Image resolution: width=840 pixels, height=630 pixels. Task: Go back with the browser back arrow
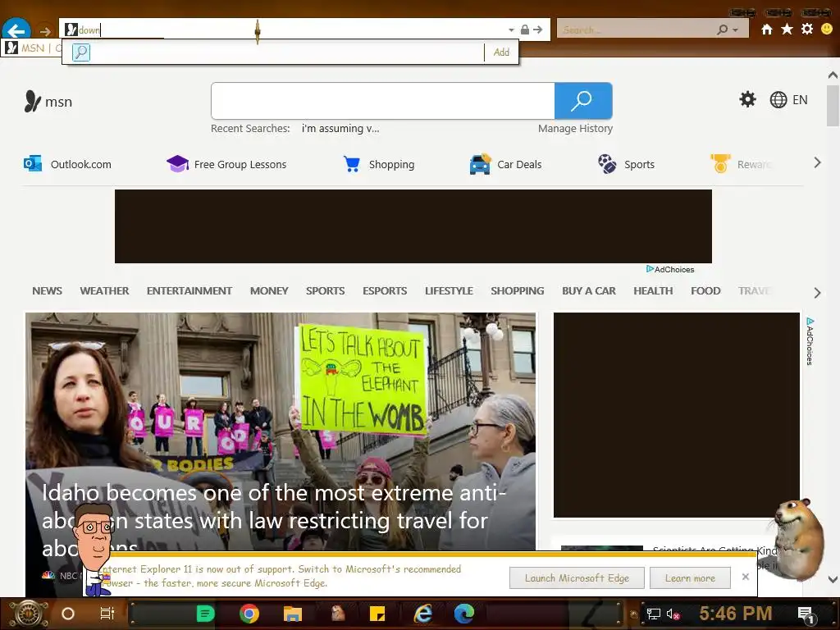coord(16,30)
